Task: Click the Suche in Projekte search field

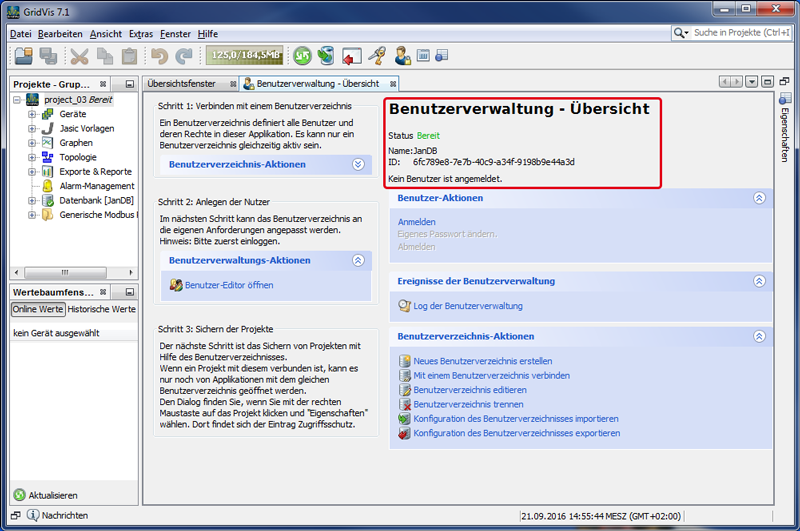Action: (x=741, y=33)
